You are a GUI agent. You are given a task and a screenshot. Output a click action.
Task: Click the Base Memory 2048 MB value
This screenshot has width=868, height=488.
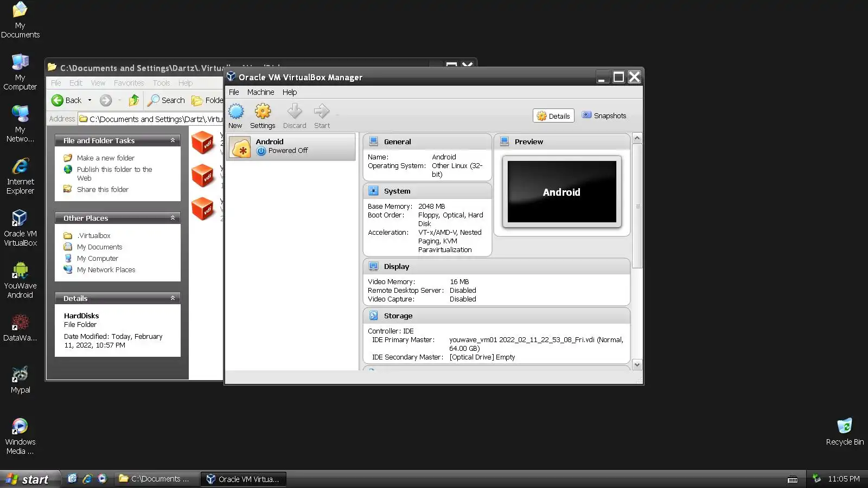(x=431, y=206)
